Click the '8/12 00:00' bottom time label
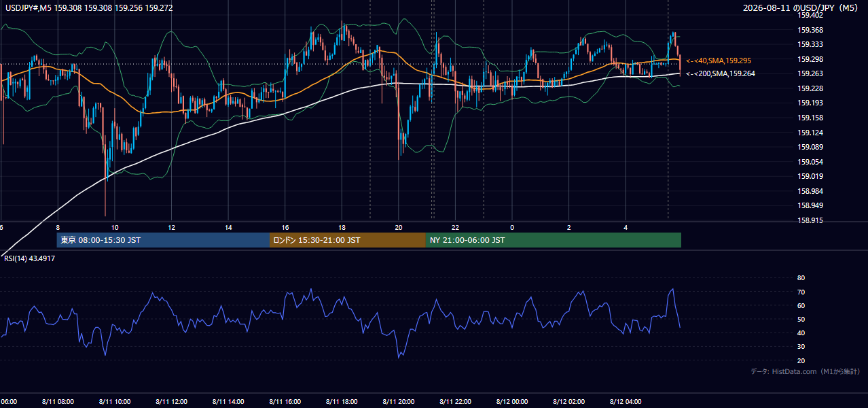The height and width of the screenshot is (408, 868). coord(512,402)
